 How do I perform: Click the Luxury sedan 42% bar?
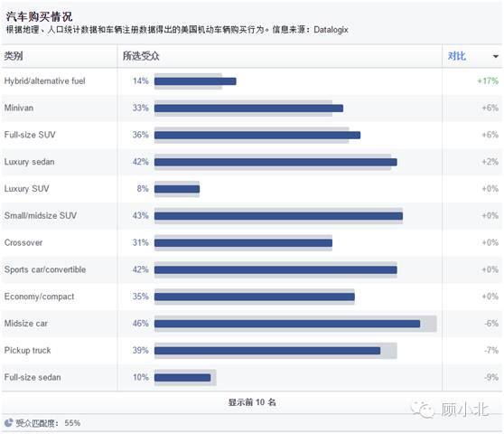(275, 162)
